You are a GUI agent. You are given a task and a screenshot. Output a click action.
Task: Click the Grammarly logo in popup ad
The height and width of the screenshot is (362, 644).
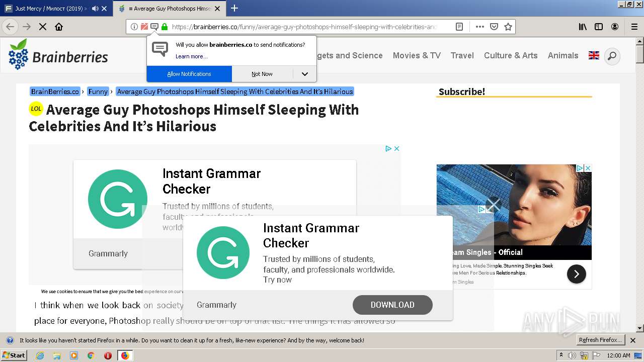click(223, 252)
